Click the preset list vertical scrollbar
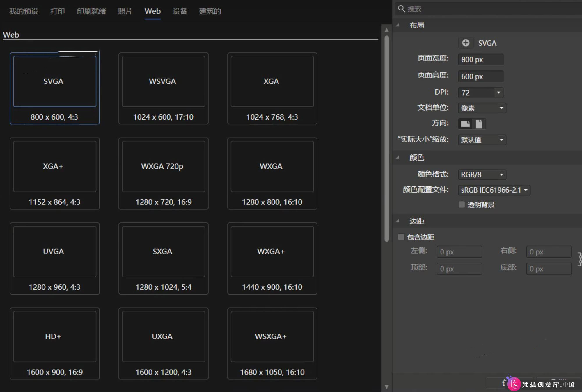The image size is (582, 392). (x=387, y=138)
